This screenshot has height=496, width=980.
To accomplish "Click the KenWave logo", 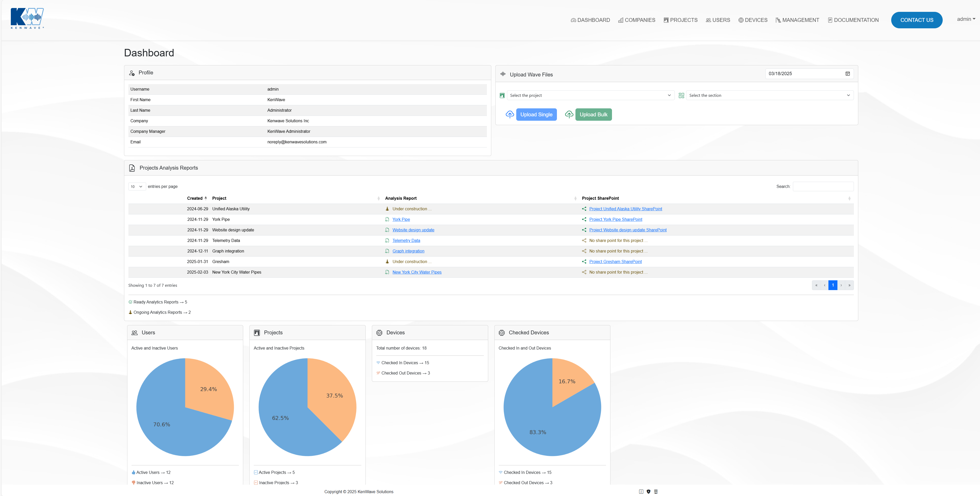I will pos(27,18).
